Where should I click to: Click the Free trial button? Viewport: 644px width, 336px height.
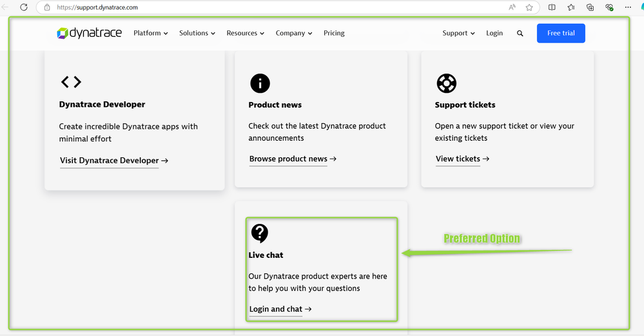click(561, 34)
